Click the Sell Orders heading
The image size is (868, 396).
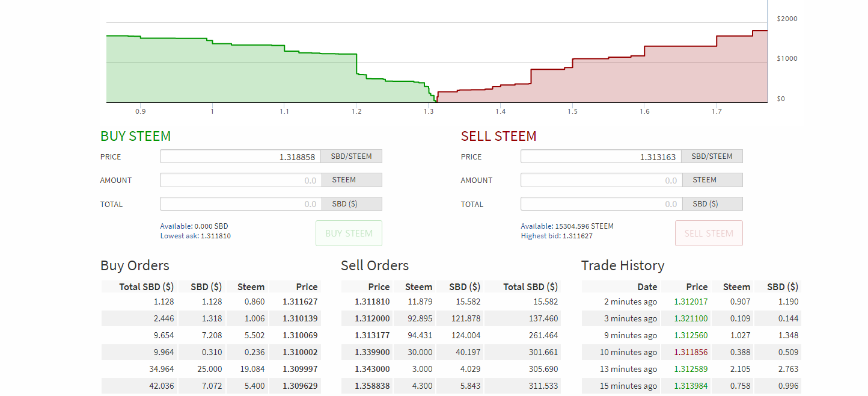[374, 265]
